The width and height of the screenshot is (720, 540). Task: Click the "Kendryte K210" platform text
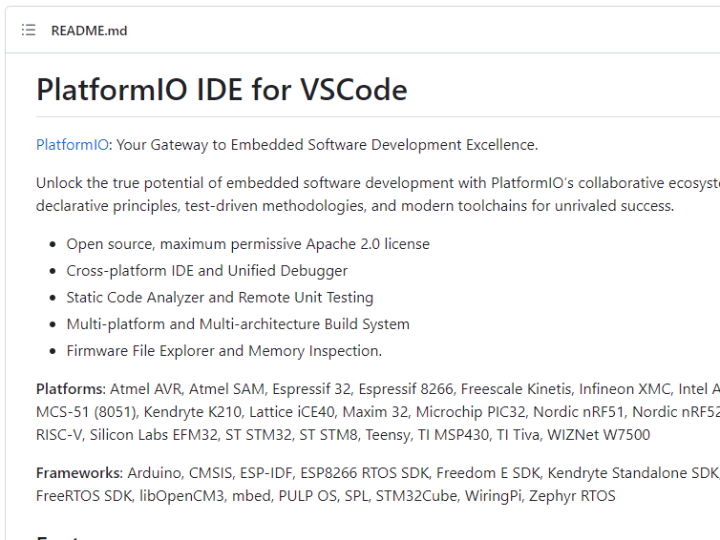[192, 412]
